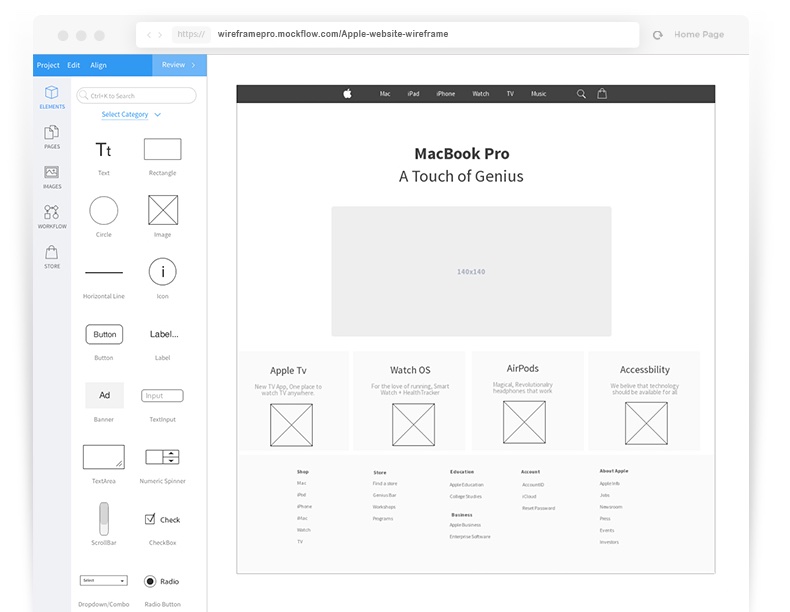Select the Circle element
This screenshot has width=790, height=612.
104,211
